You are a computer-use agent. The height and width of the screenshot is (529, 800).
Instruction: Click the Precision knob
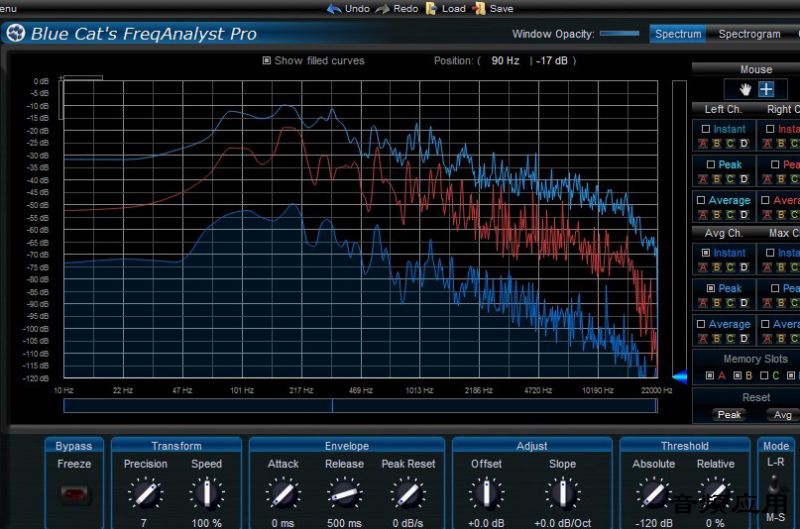tap(146, 494)
